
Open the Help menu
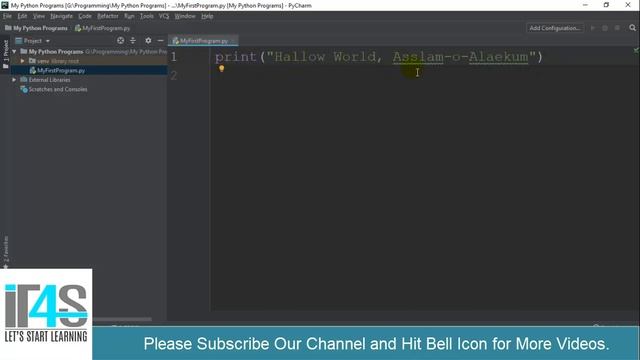(207, 16)
